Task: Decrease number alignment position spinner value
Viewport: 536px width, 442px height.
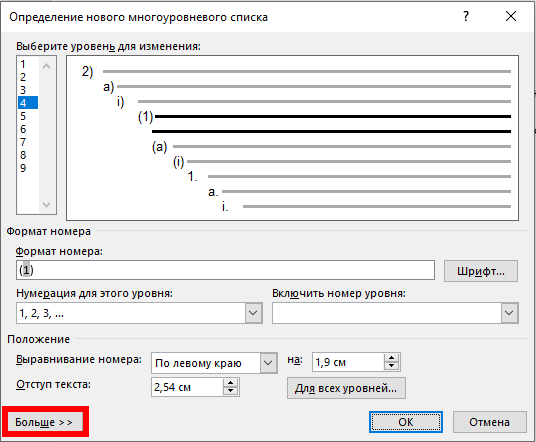Action: (391, 366)
